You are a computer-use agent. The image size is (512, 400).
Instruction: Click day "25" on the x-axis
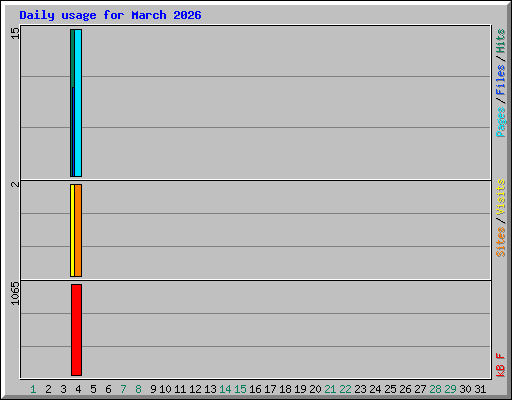[x=390, y=389]
